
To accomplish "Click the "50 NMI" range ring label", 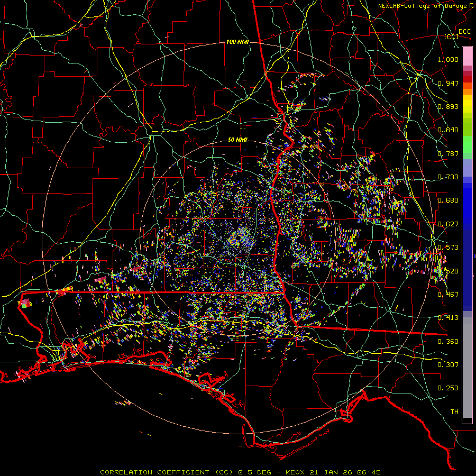I will [x=237, y=140].
